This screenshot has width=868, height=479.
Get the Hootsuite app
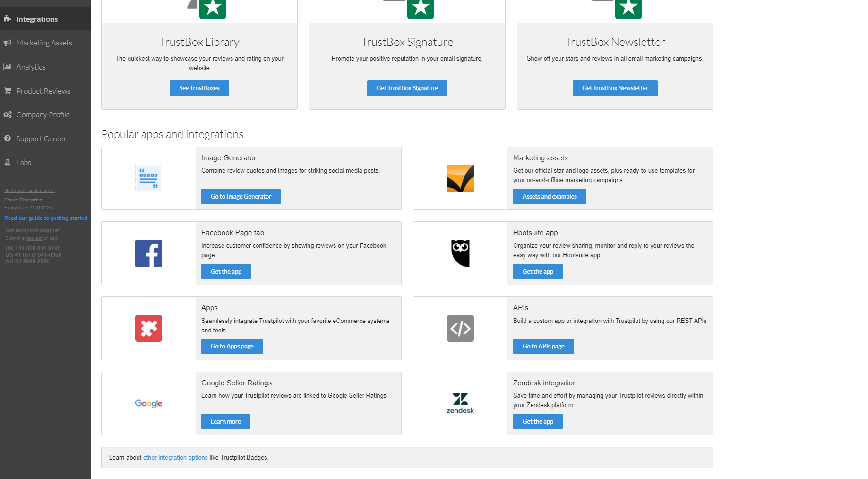click(538, 271)
